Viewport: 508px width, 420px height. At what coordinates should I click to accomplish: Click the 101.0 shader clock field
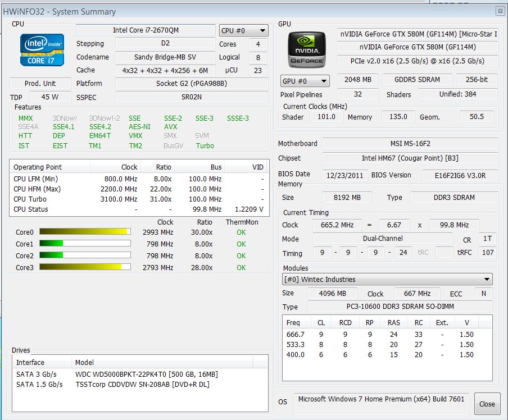(x=326, y=117)
